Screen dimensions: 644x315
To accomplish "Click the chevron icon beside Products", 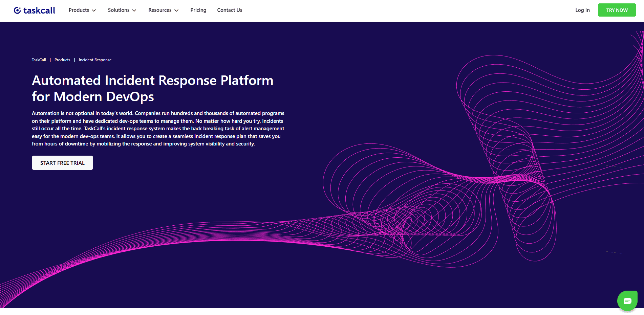I will tap(94, 10).
